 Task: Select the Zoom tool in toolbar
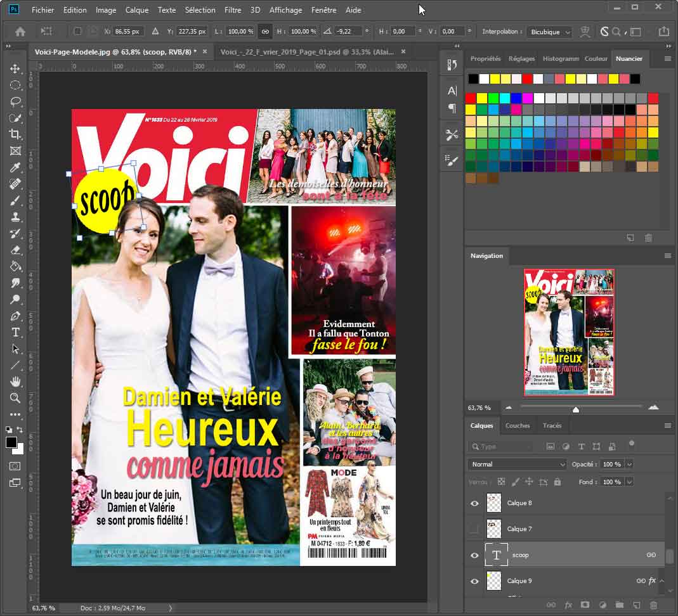(15, 398)
